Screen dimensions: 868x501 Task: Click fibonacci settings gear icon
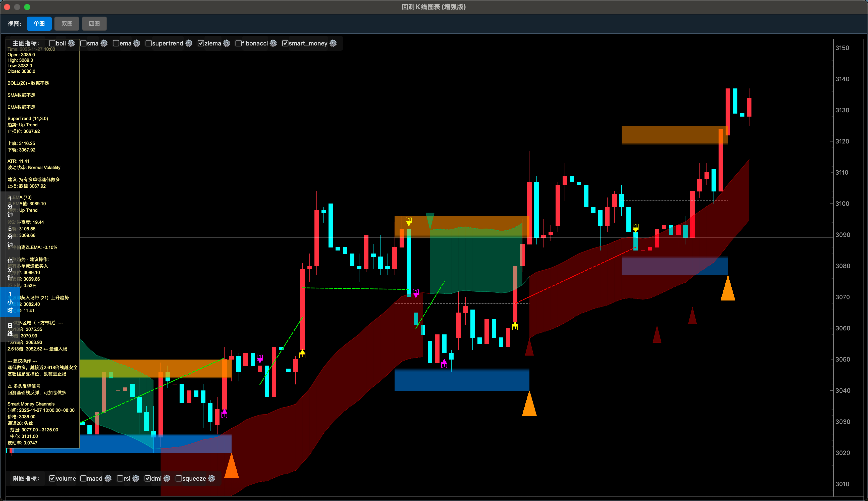click(273, 43)
